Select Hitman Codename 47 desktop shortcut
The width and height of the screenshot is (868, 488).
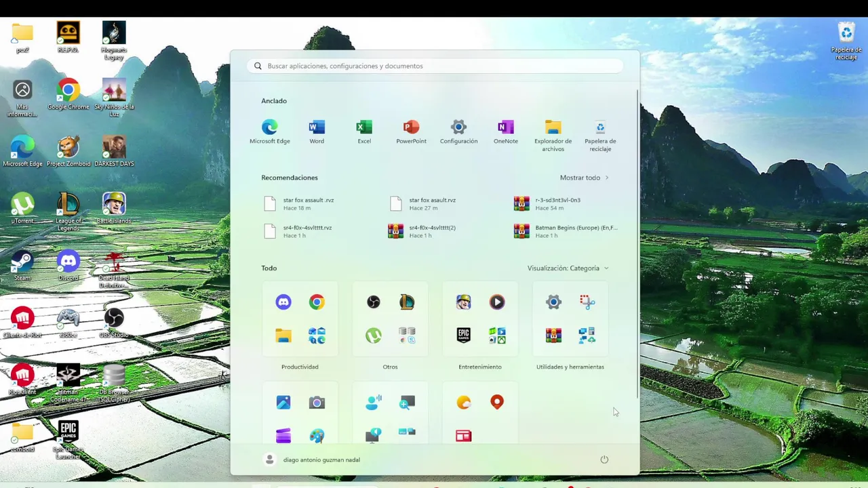click(x=68, y=384)
